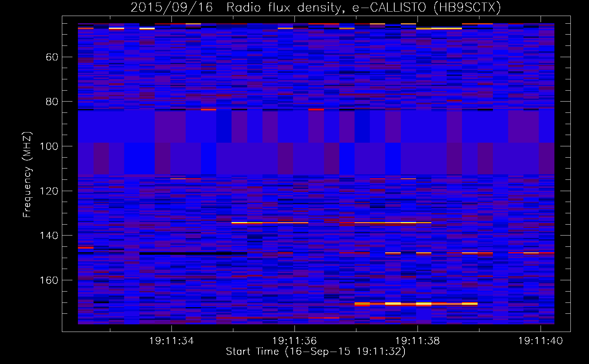Click the 'e-CALLISTO (HB9SCTX)' station label
This screenshot has width=589, height=364.
[427, 7]
